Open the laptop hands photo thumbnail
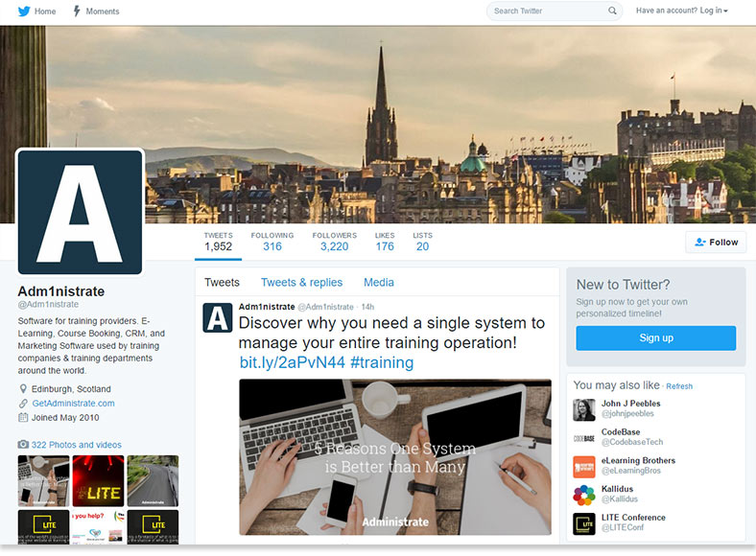Image resolution: width=756 pixels, height=556 pixels. click(44, 480)
